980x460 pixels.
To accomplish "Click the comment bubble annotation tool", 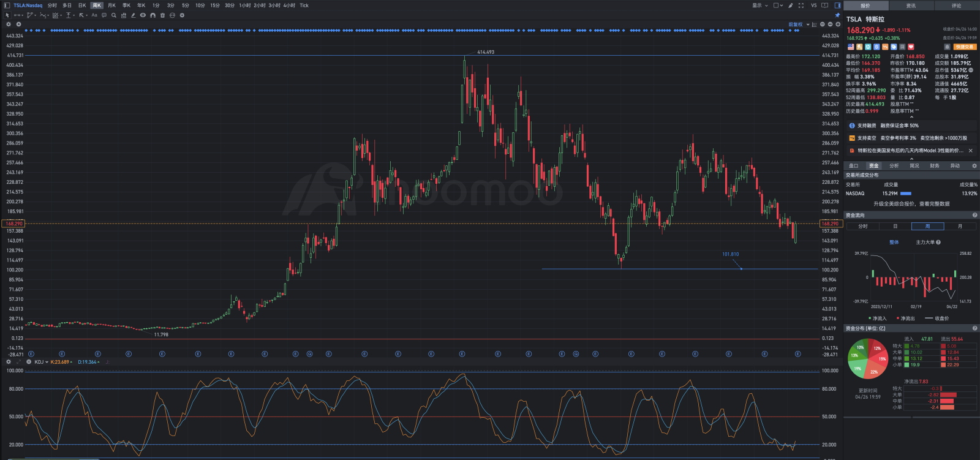I will point(104,15).
